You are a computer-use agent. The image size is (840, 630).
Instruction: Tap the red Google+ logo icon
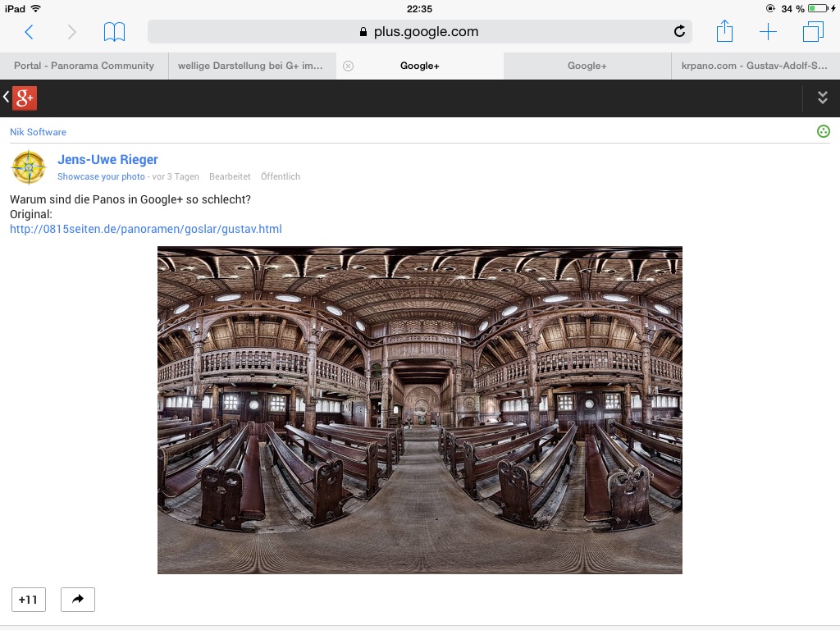pos(25,98)
